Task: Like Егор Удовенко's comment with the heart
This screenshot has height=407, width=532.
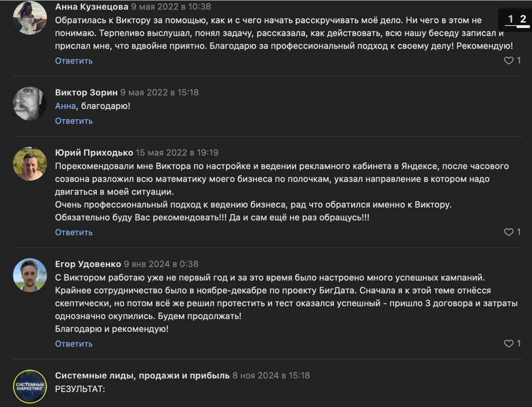Action: (509, 343)
